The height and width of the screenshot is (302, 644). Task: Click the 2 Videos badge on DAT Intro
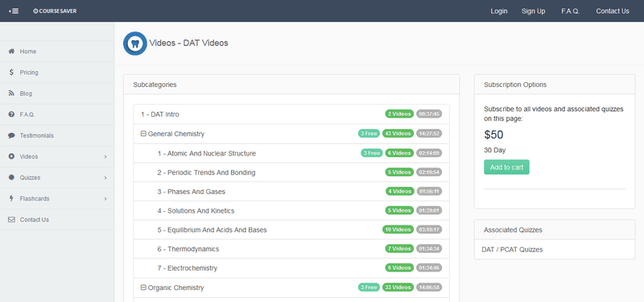399,114
